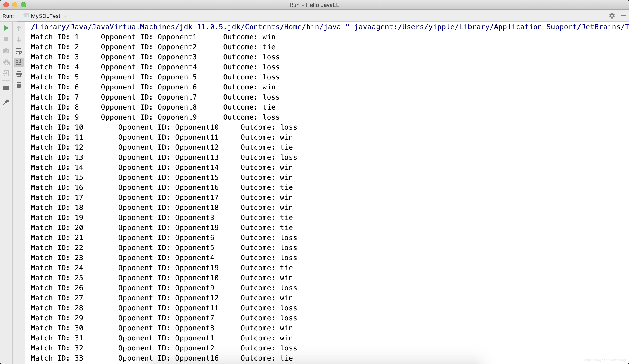This screenshot has width=629, height=364.
Task: Toggle Soft-Wrap for console output
Action: (x=19, y=51)
